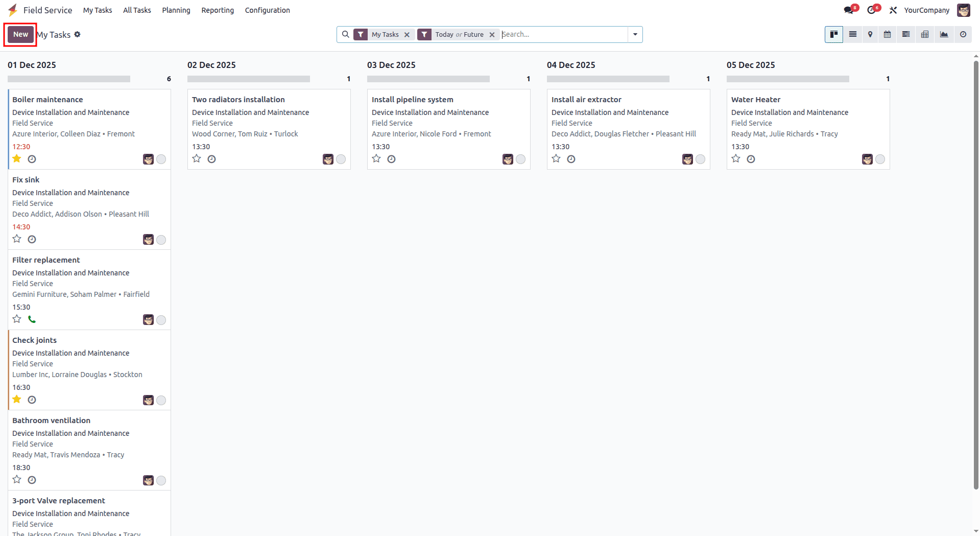980x536 pixels.
Task: Expand the search options dropdown
Action: click(635, 34)
